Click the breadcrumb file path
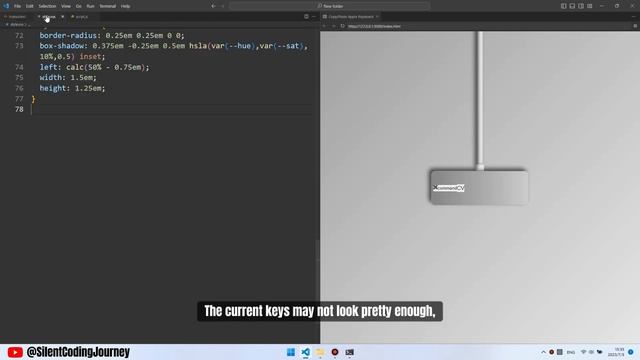 pos(18,25)
